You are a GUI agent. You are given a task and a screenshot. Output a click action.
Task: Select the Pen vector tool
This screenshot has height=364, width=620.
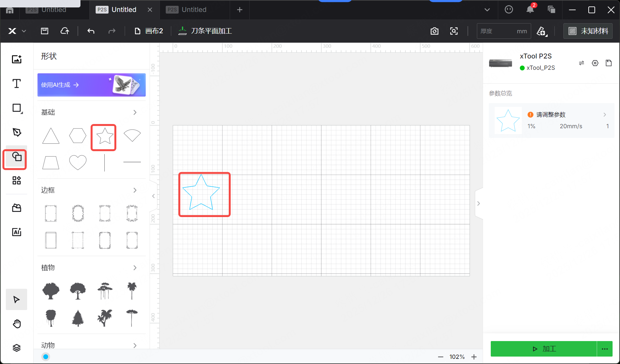pos(16,132)
